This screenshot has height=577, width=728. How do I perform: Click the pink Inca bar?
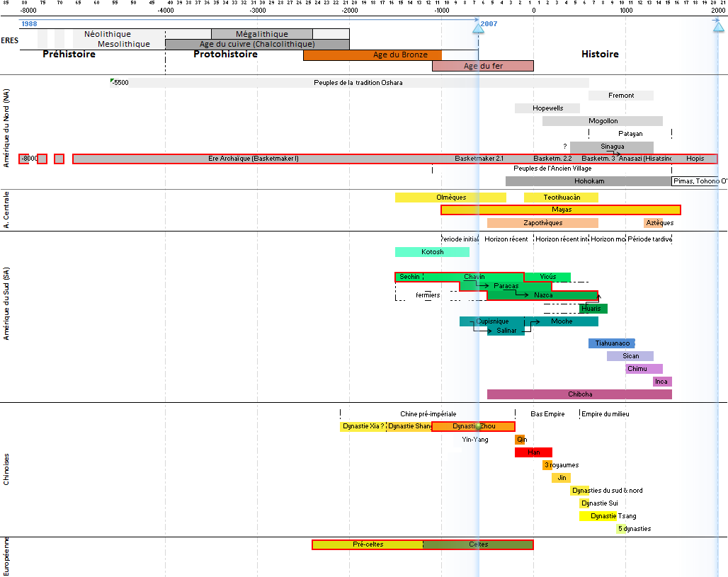661,382
